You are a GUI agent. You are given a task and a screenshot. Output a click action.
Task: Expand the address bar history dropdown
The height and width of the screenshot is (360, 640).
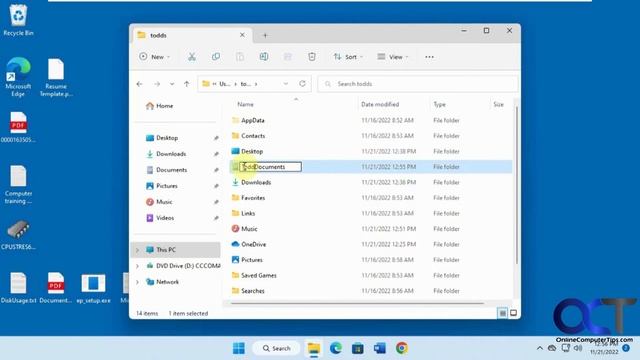tap(285, 84)
